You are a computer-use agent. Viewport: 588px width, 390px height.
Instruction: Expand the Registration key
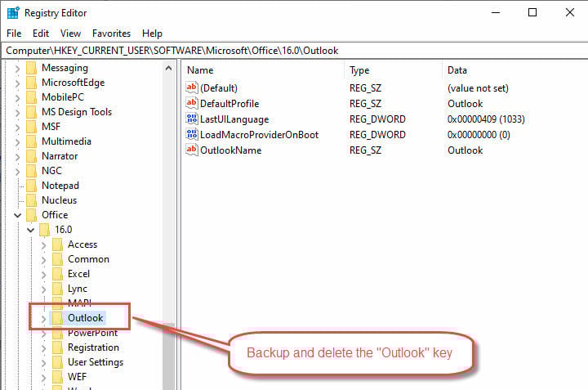point(43,348)
